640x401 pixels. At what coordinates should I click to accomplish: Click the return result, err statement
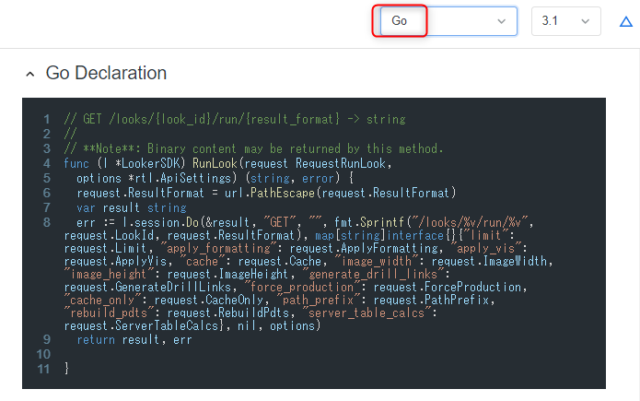click(134, 340)
